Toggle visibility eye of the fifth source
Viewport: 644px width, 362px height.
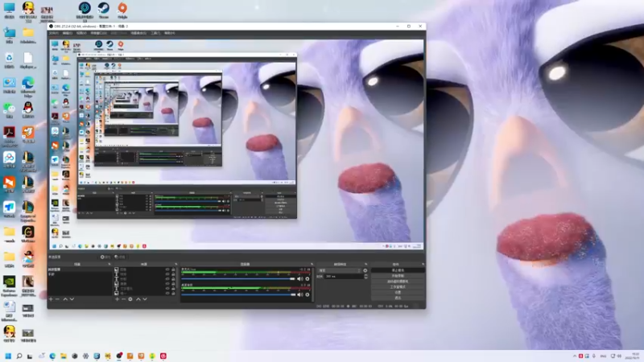click(167, 289)
